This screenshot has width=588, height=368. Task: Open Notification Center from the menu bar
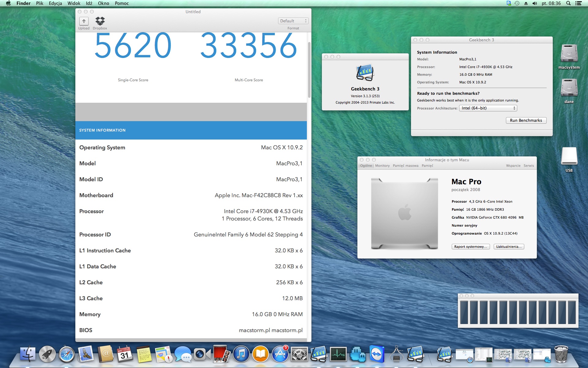[579, 3]
